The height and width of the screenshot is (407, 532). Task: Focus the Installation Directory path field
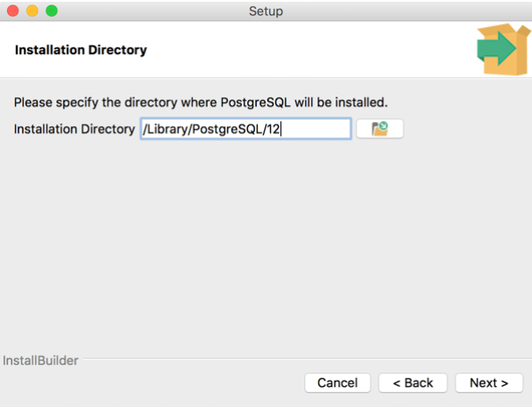pyautogui.click(x=245, y=129)
